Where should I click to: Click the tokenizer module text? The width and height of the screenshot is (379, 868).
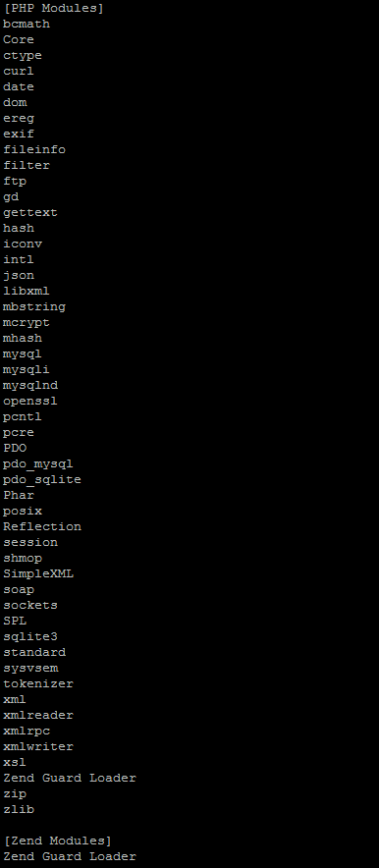pos(37,683)
